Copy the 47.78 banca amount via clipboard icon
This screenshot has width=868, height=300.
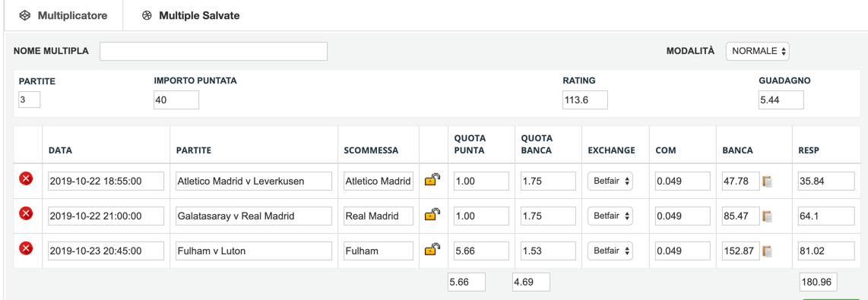click(x=767, y=181)
